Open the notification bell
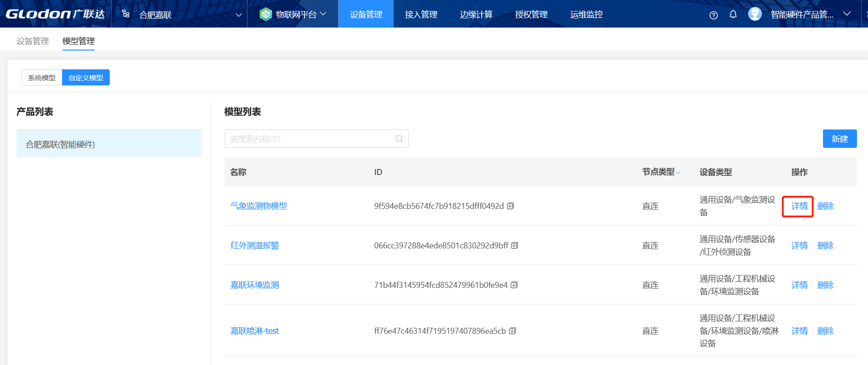Image resolution: width=868 pixels, height=365 pixels. [x=733, y=15]
